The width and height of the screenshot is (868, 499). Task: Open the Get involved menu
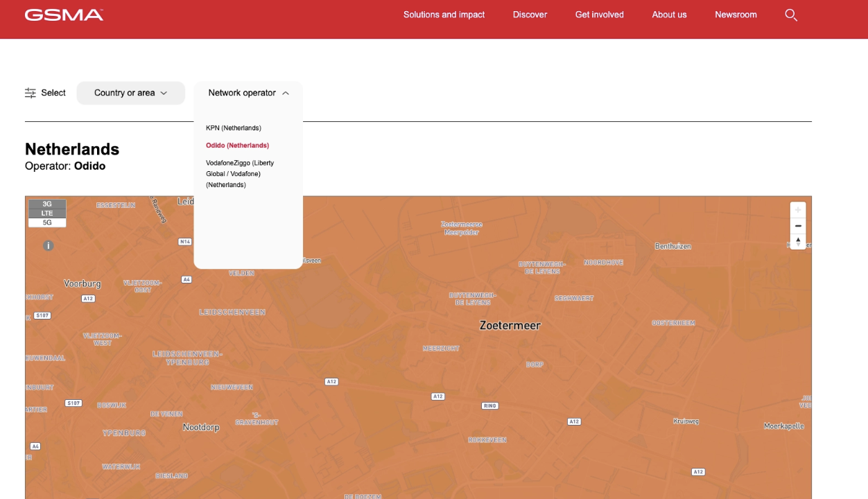click(600, 15)
